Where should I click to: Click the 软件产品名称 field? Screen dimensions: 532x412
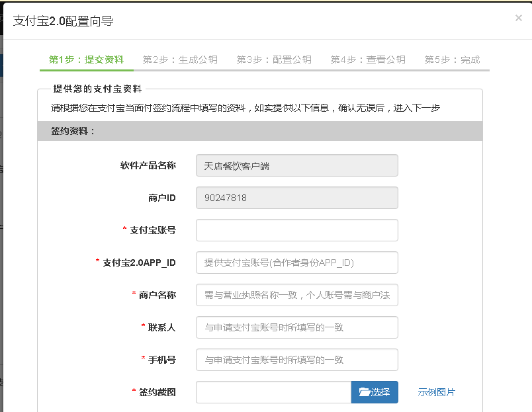click(297, 165)
